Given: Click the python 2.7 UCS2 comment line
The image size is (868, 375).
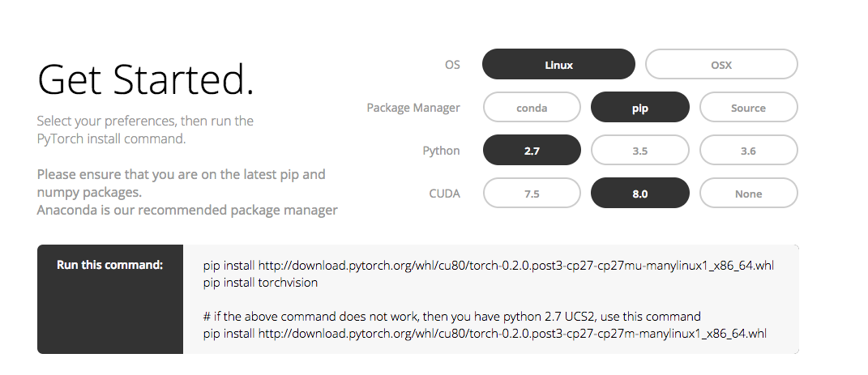Looking at the screenshot, I should pos(451,316).
